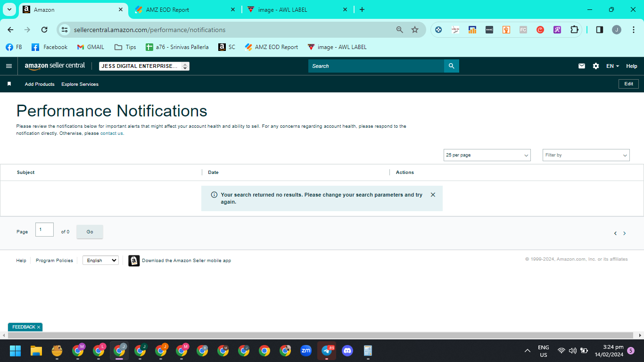
Task: Click Download the Amazon Seller mobile app
Action: (186, 260)
